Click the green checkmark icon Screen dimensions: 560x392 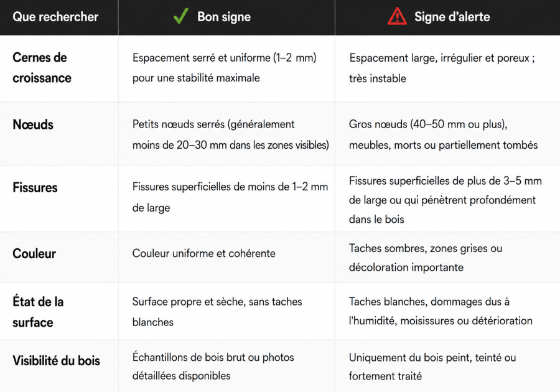click(180, 16)
